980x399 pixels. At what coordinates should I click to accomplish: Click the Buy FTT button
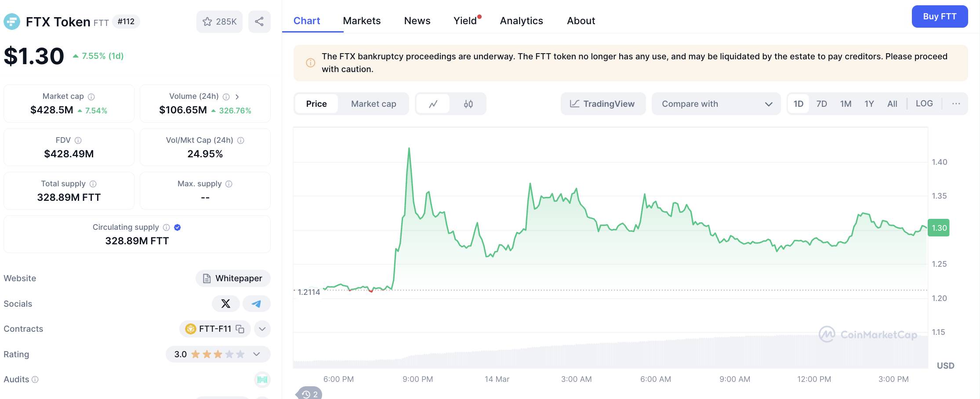pos(940,17)
